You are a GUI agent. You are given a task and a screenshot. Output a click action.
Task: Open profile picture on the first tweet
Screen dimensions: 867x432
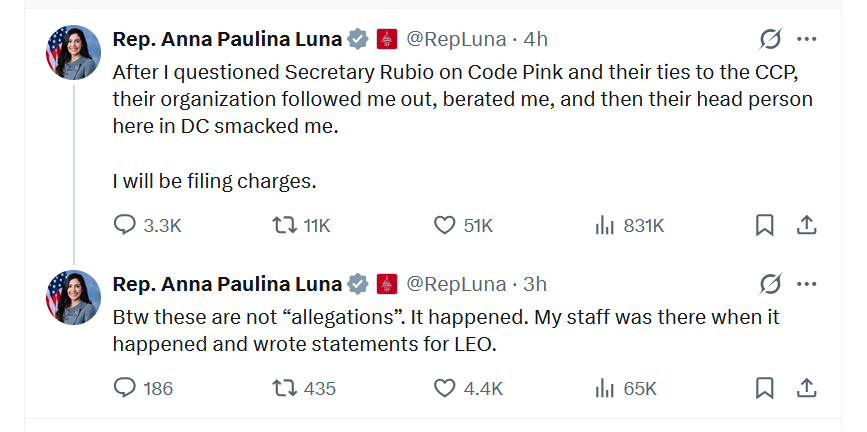(x=74, y=53)
